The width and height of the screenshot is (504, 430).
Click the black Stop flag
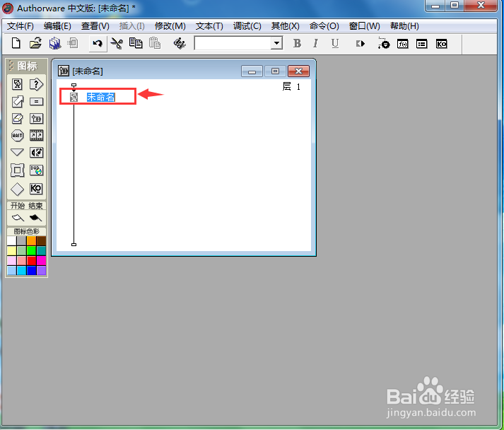35,218
